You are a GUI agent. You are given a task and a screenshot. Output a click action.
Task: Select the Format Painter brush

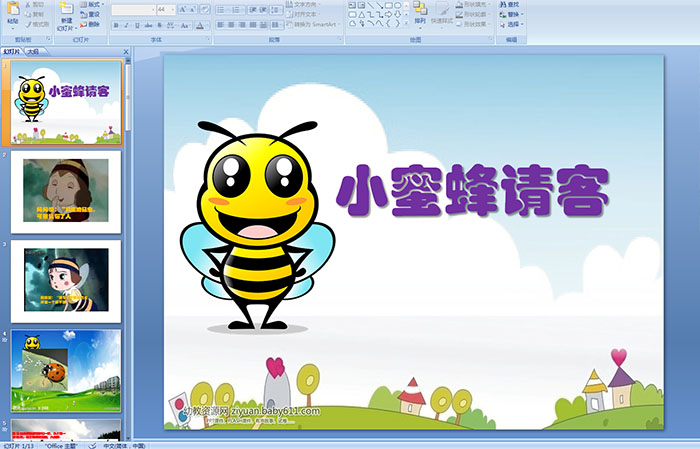[37, 24]
